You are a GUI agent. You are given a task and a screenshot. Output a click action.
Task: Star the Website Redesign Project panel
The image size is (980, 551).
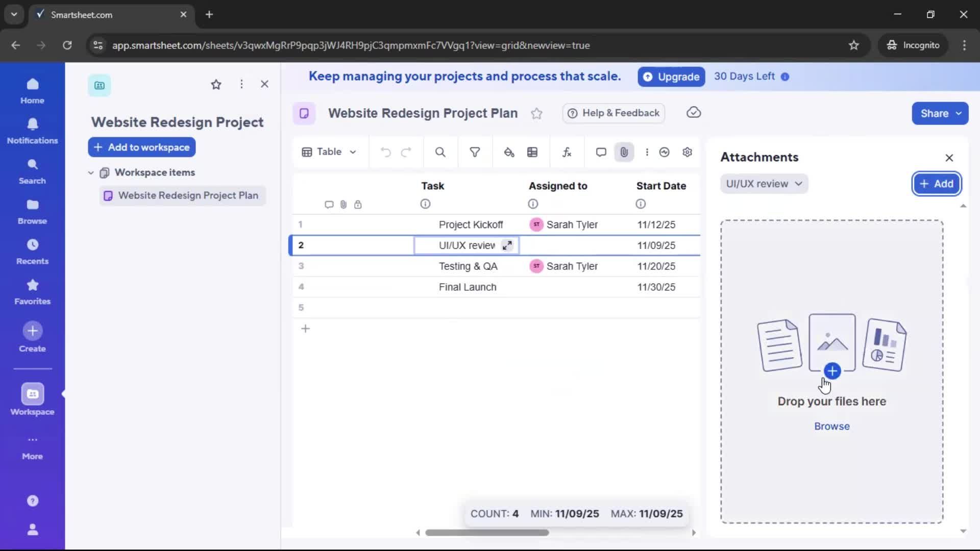[216, 84]
